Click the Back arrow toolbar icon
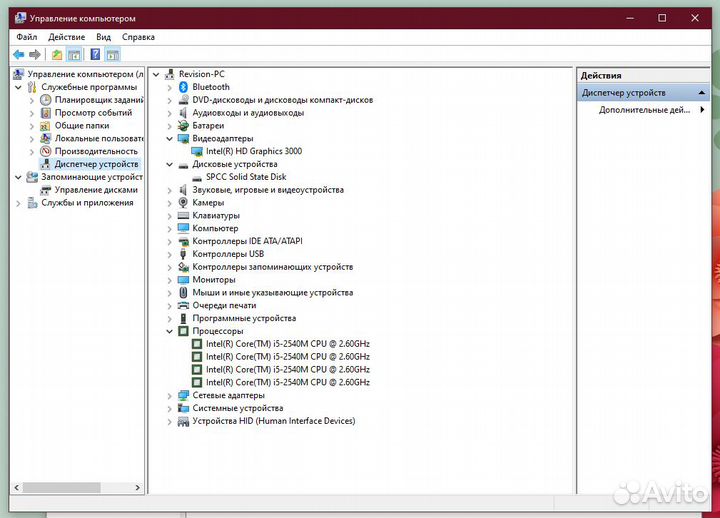 coord(18,55)
